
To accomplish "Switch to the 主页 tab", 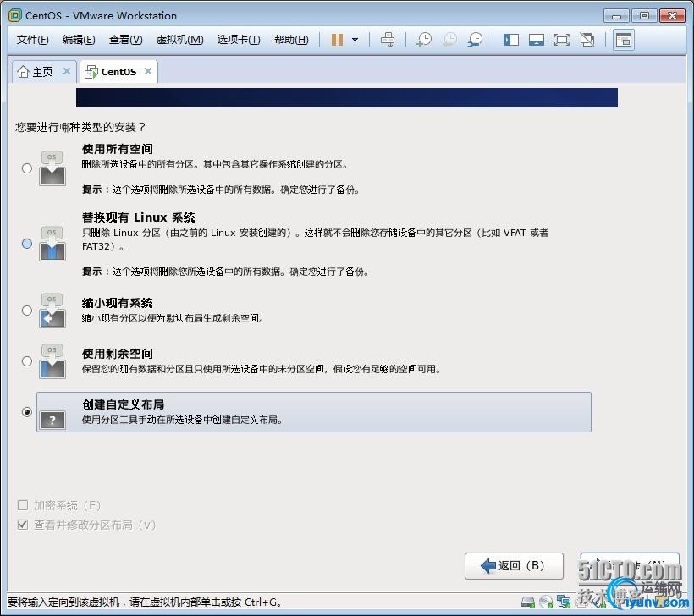I will tap(43, 72).
